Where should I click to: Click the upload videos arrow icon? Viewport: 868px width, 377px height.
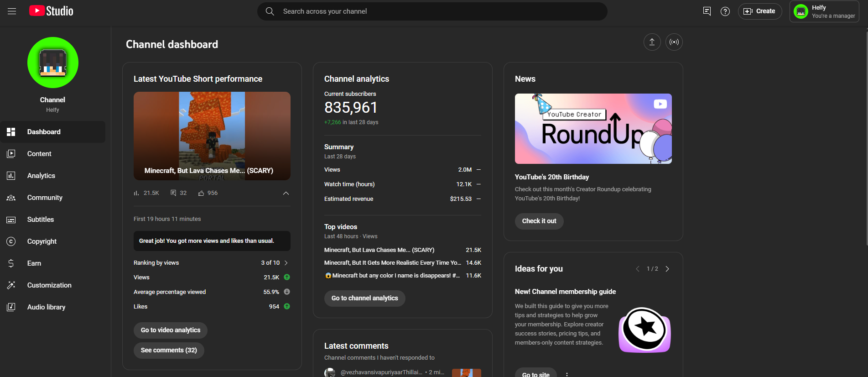coord(652,42)
